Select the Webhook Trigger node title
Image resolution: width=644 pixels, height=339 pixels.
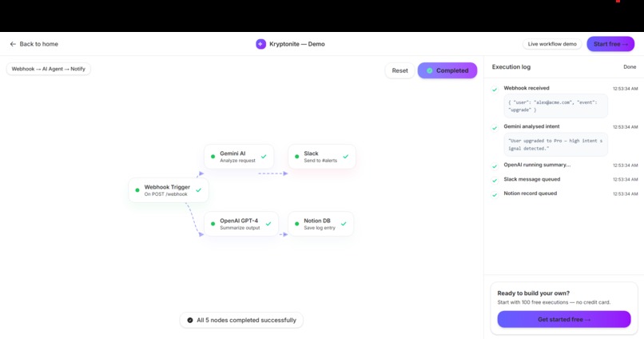pos(167,187)
